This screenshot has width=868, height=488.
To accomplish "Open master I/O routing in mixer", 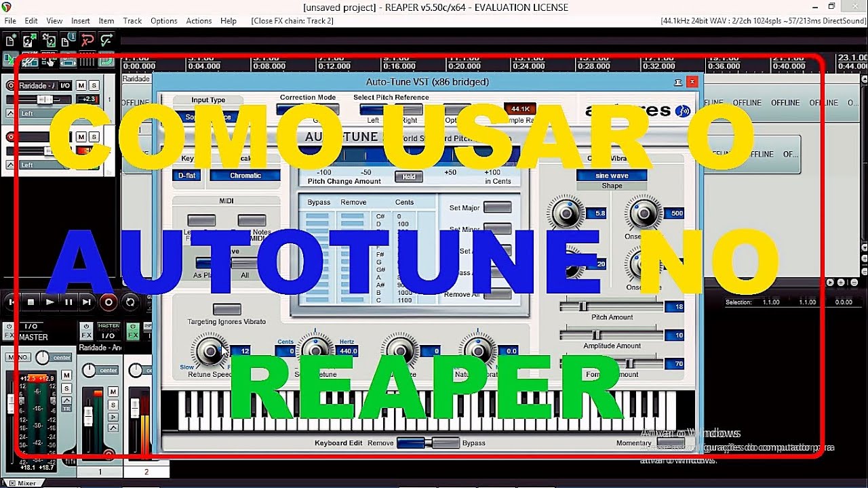I will click(x=31, y=326).
